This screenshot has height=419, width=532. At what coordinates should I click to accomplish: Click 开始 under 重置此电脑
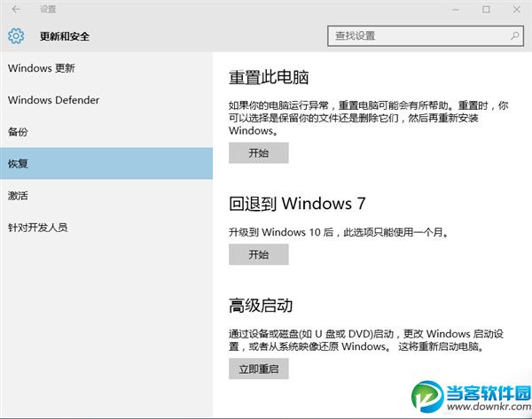click(x=259, y=153)
